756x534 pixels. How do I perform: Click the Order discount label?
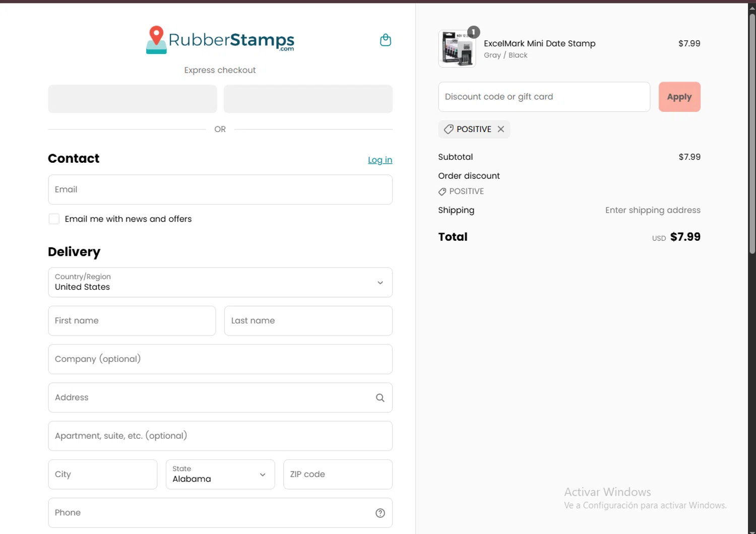click(x=469, y=176)
